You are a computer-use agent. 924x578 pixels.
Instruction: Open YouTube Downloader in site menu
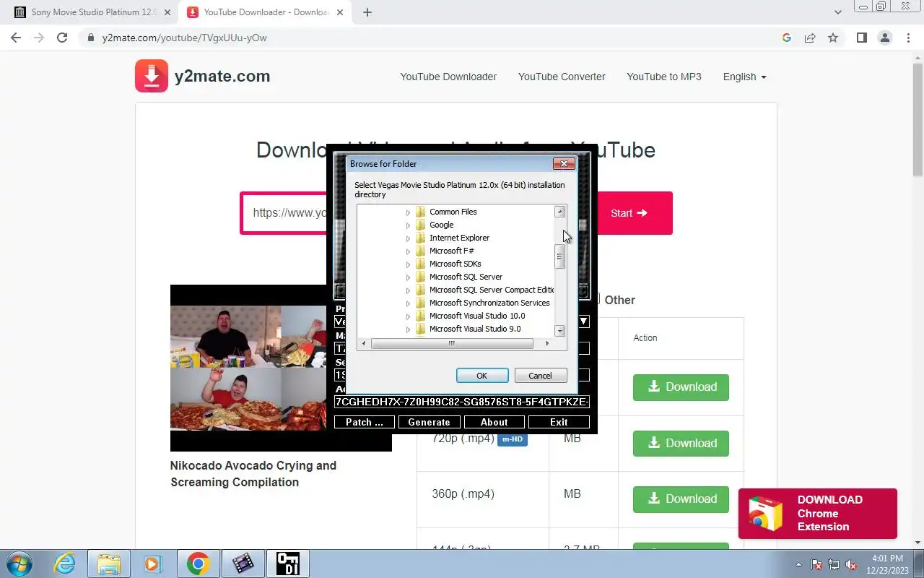[448, 77]
